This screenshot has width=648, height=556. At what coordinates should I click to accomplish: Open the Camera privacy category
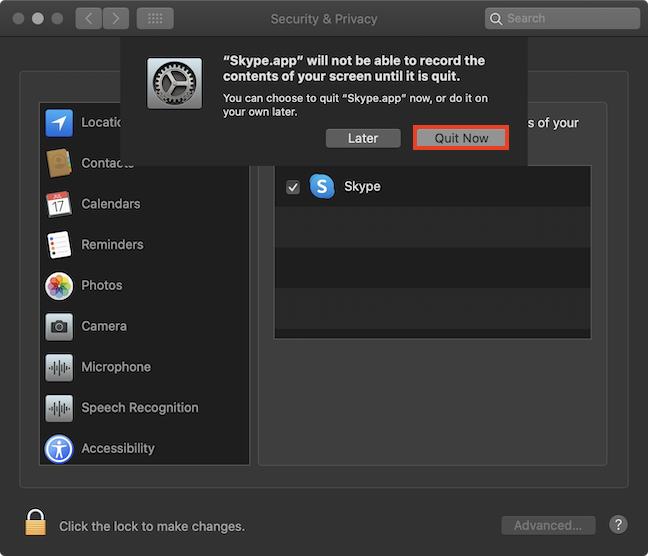point(144,327)
